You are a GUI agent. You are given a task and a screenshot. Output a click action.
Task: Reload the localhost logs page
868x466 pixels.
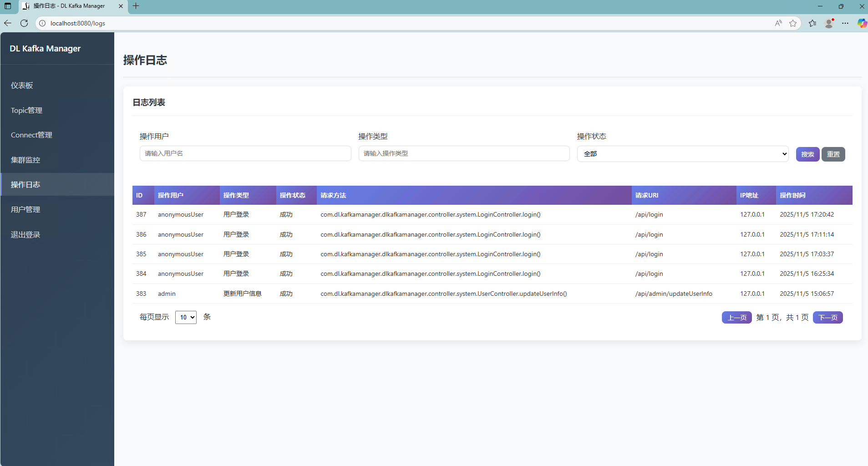click(x=24, y=23)
